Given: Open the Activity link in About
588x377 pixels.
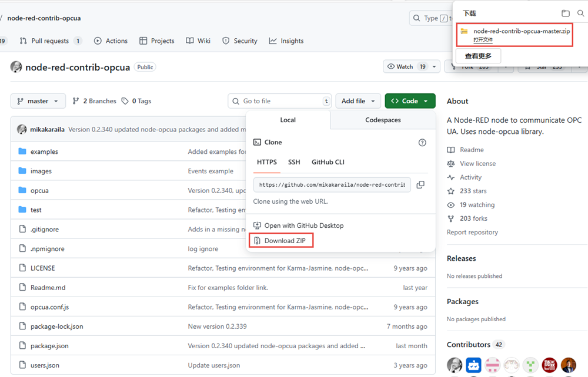Looking at the screenshot, I should click(470, 177).
